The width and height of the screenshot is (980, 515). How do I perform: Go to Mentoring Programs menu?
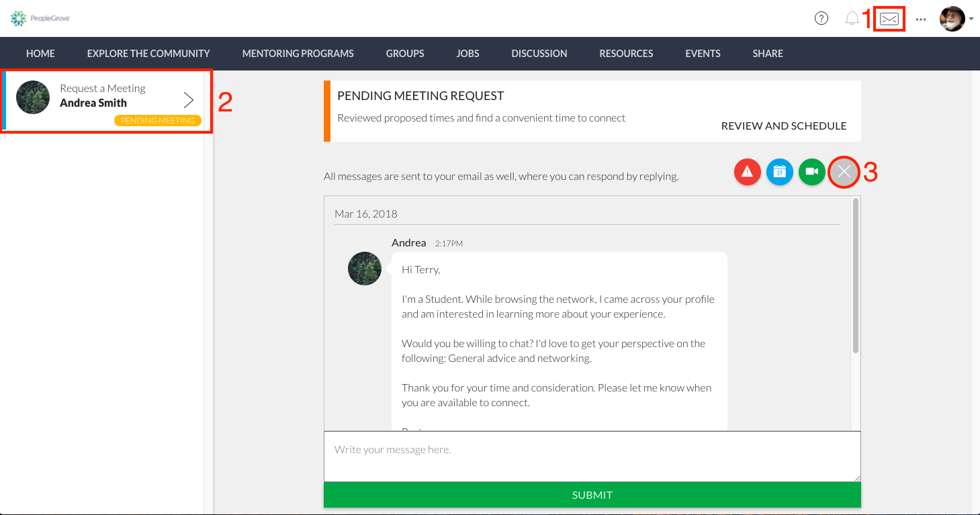tap(298, 53)
